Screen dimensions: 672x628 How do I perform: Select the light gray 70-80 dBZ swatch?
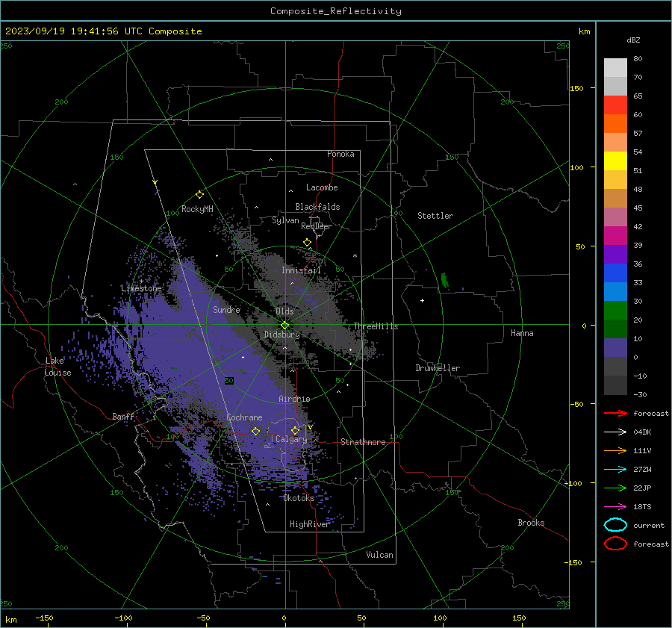(615, 68)
